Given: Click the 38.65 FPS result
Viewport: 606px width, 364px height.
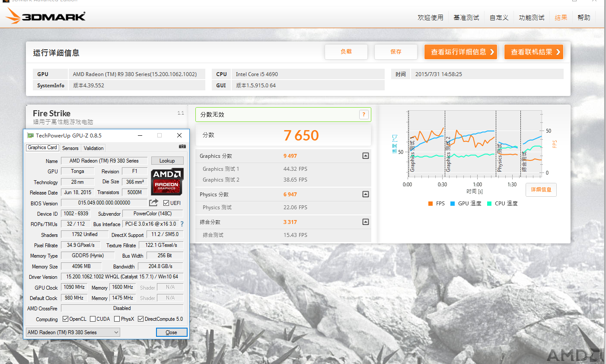Looking at the screenshot, I should (295, 179).
